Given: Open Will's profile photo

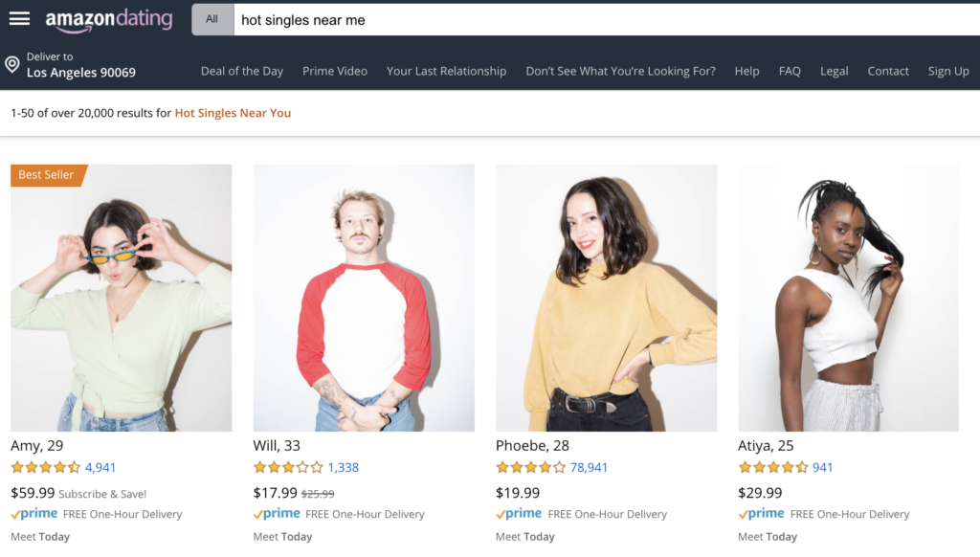Looking at the screenshot, I should tap(364, 298).
